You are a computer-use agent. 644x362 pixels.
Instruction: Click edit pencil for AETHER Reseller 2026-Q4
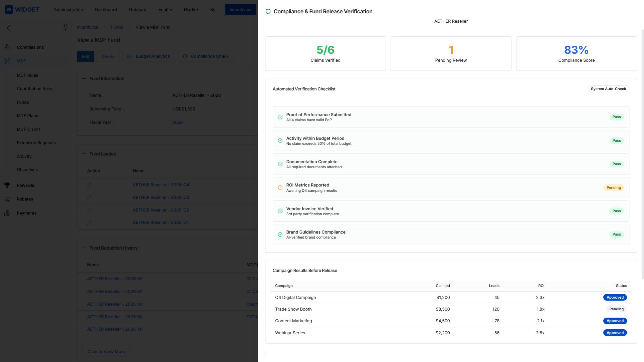89,185
